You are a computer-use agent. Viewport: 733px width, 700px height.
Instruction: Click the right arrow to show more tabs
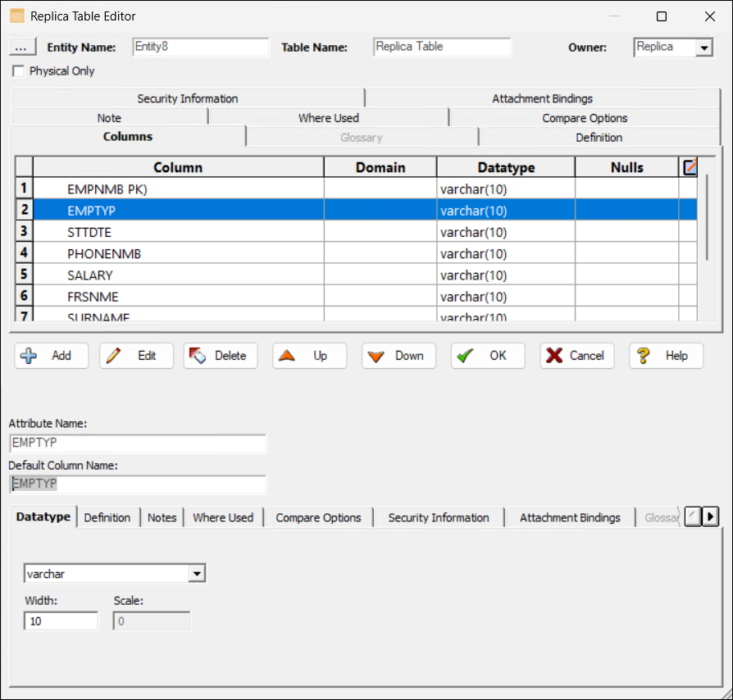click(x=711, y=517)
